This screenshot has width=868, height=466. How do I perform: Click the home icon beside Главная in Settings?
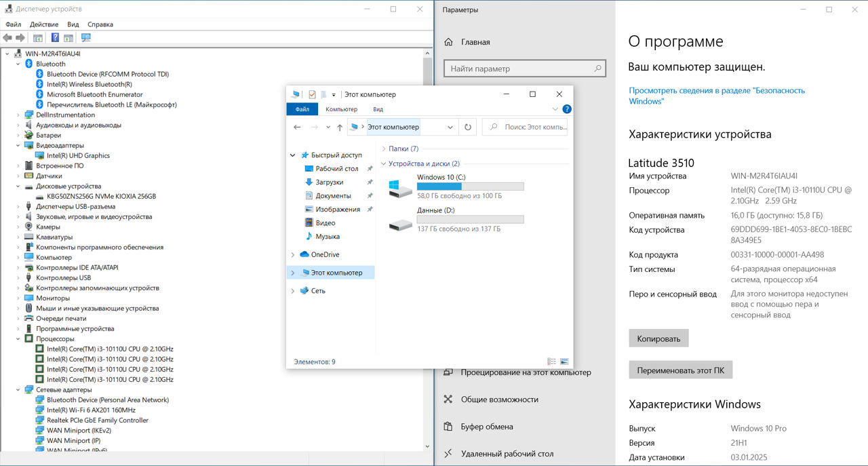pos(448,42)
